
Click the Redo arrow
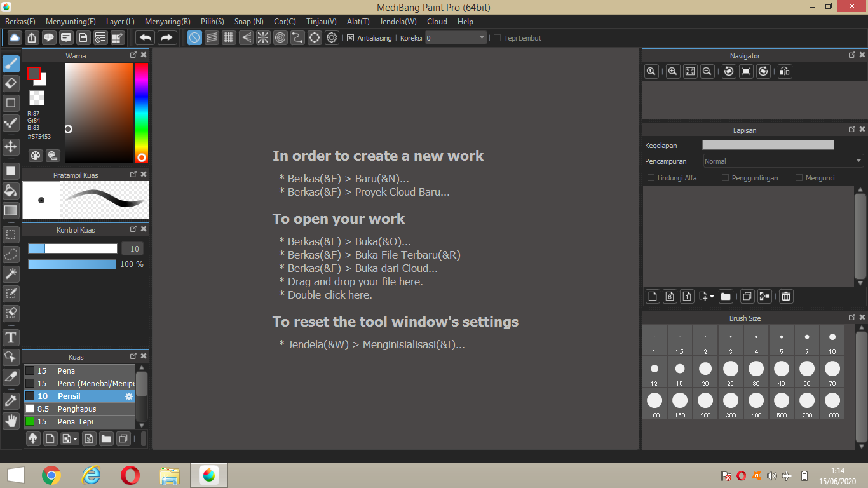point(167,37)
